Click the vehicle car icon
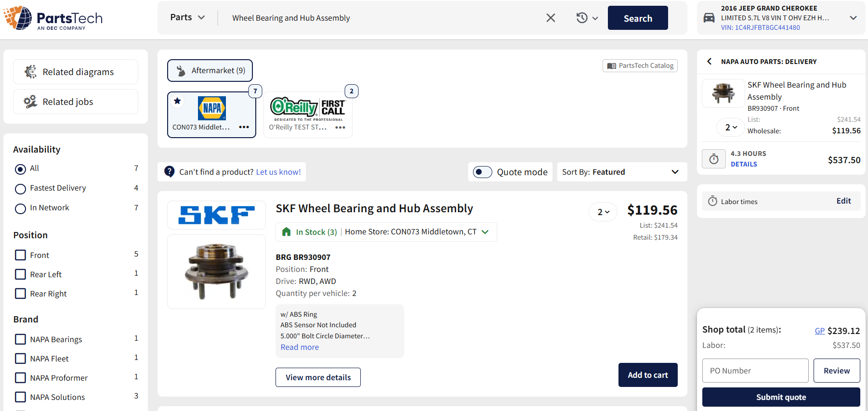The height and width of the screenshot is (411, 868). pos(709,18)
